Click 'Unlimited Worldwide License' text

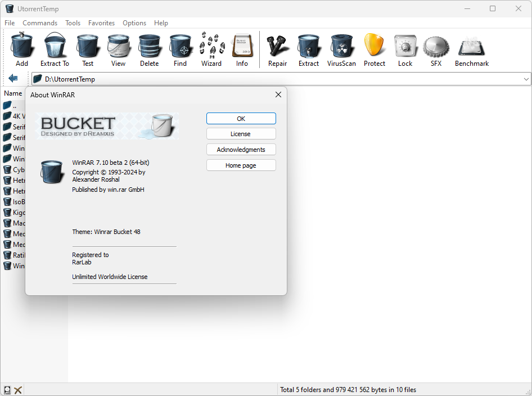pos(110,277)
